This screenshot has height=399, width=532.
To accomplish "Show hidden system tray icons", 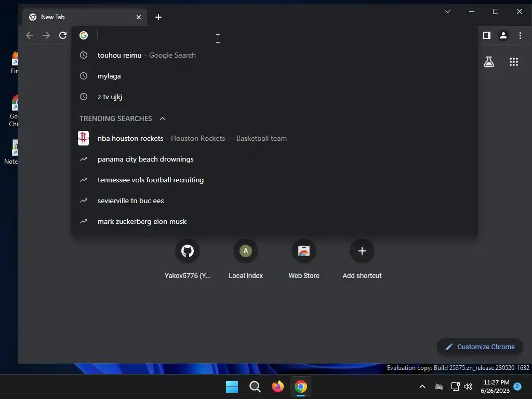I will 422,387.
